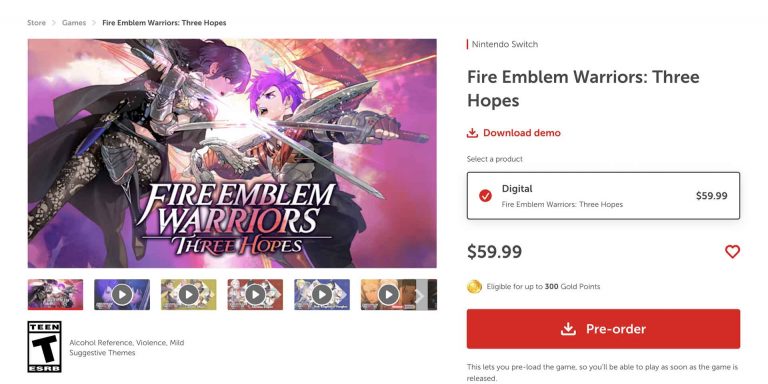Select the Digital product radio option
Image resolution: width=768 pixels, height=384 pixels.
[603, 195]
